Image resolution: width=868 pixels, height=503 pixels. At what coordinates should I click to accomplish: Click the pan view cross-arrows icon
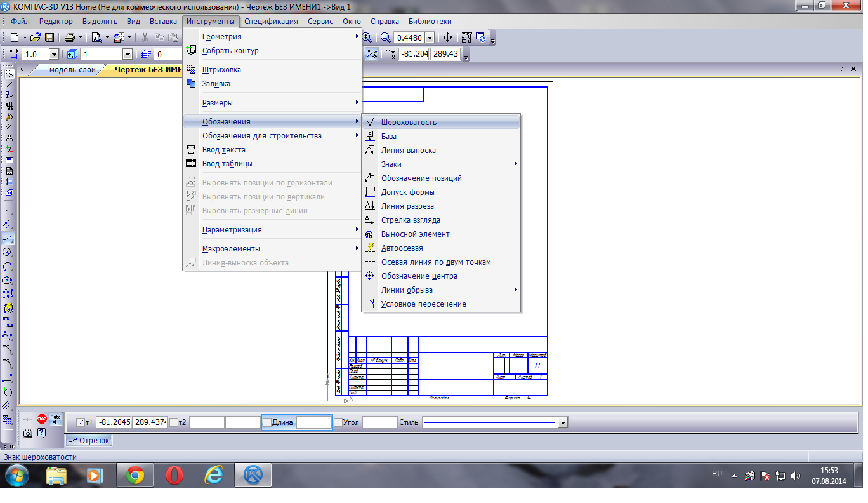tap(447, 37)
